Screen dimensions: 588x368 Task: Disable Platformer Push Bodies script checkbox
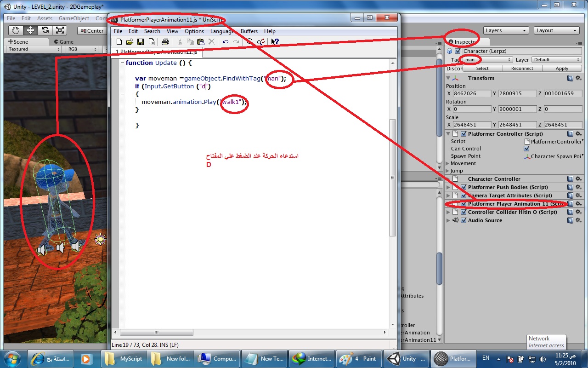click(x=464, y=187)
